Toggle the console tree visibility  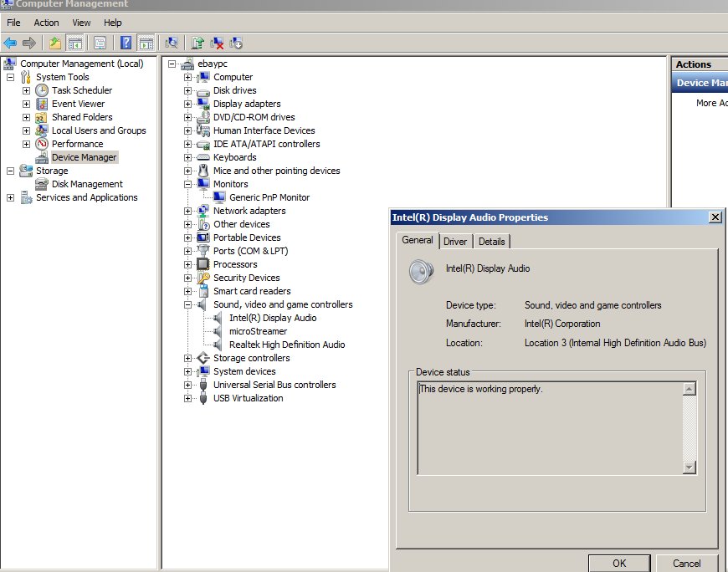click(75, 43)
